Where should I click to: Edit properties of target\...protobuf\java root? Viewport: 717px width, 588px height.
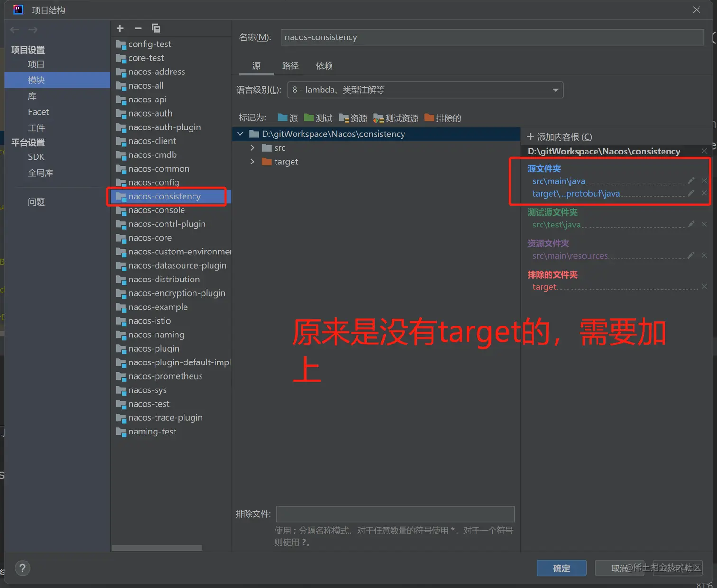point(691,193)
